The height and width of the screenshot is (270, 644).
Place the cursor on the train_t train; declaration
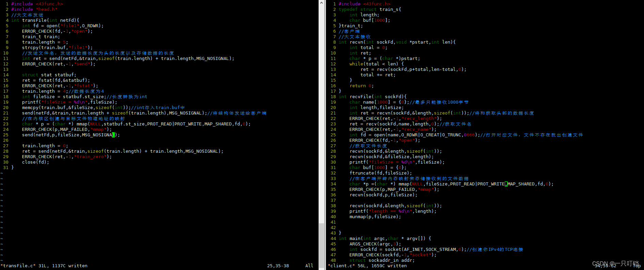pyautogui.click(x=41, y=37)
